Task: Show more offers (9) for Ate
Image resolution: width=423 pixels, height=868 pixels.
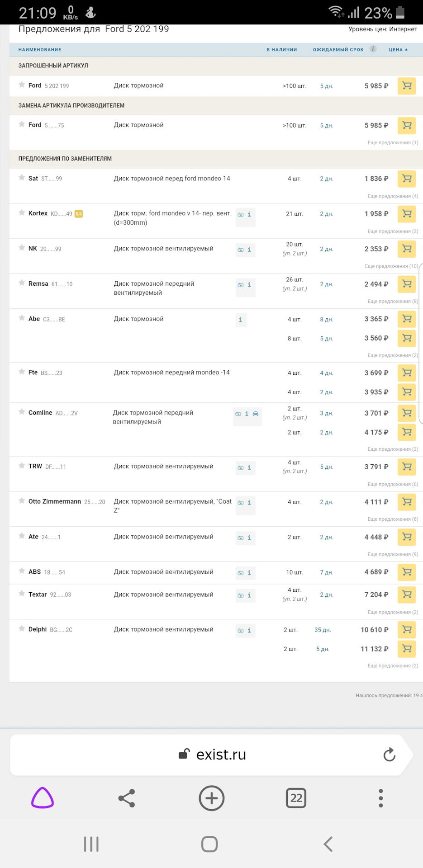Action: pyautogui.click(x=393, y=554)
